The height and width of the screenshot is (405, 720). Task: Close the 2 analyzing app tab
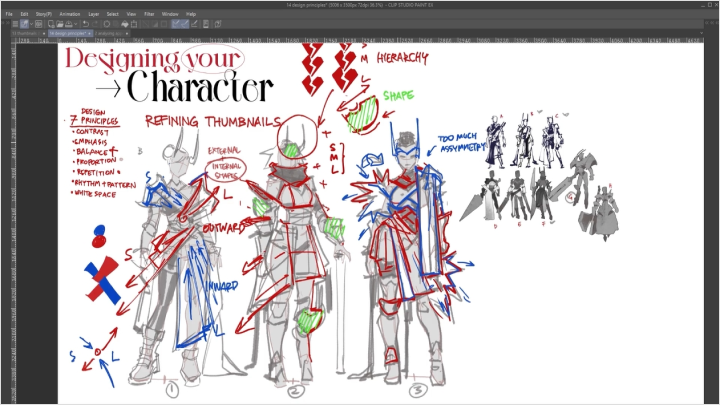[127, 34]
